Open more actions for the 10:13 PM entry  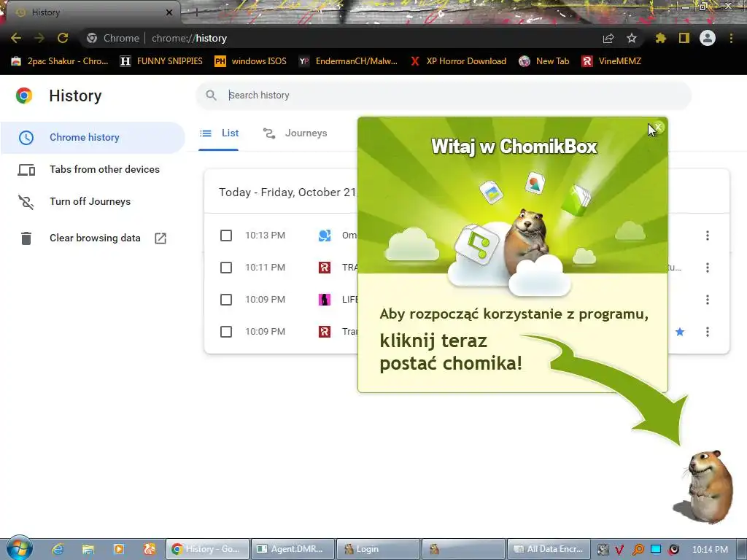[x=708, y=236]
